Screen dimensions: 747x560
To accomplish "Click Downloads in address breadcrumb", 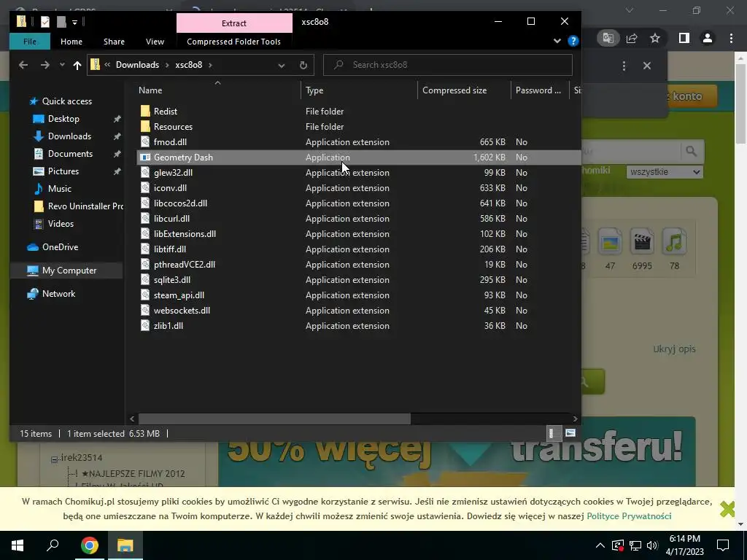I will 137,65.
